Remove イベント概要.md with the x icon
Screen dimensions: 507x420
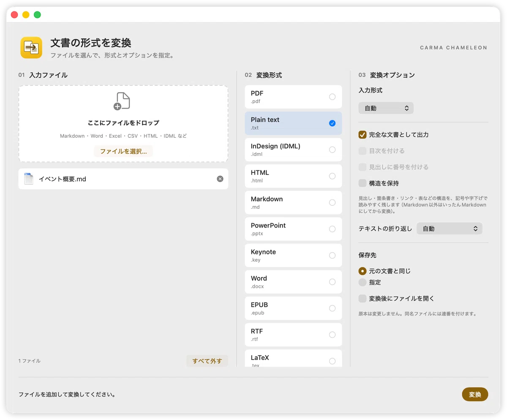pyautogui.click(x=220, y=179)
